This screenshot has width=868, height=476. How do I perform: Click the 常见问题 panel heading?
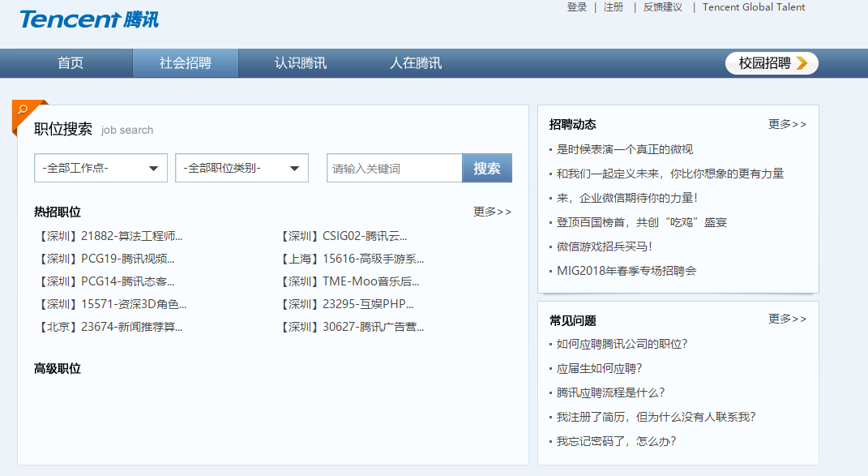click(572, 320)
